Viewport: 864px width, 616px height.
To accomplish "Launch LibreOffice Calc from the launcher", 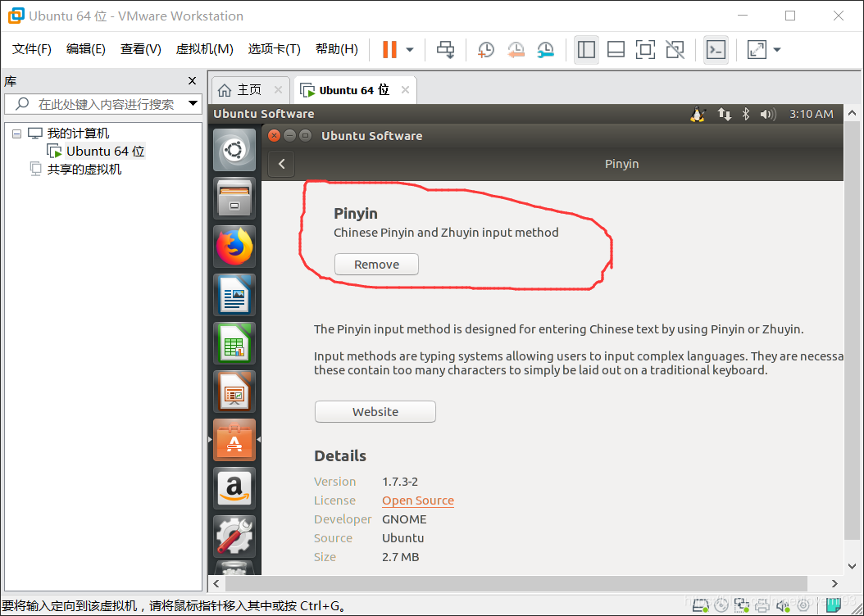I will [234, 343].
